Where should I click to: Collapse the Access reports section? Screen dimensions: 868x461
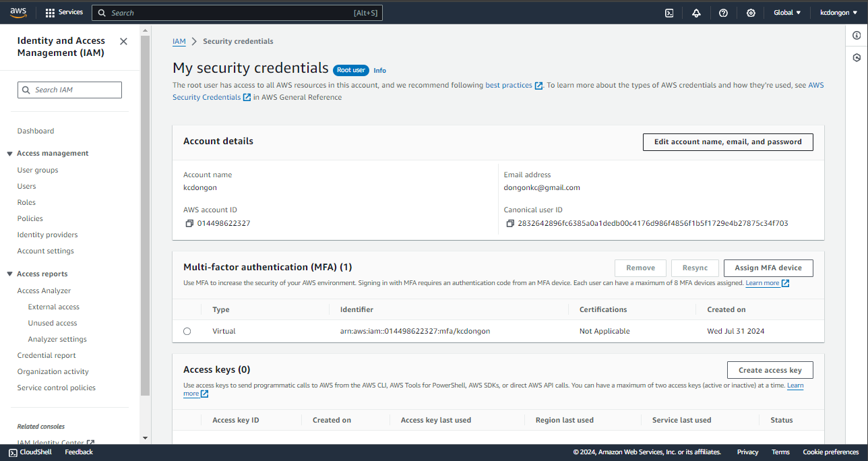[x=10, y=274]
